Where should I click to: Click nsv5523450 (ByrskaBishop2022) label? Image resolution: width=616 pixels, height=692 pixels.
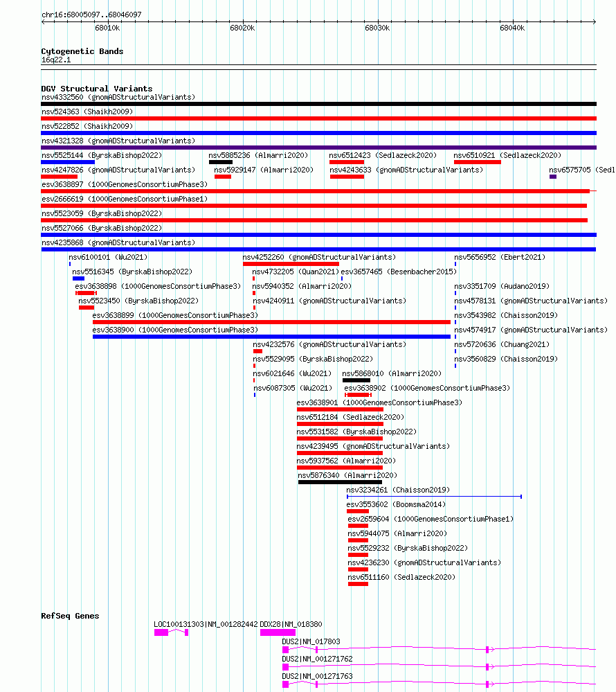pyautogui.click(x=138, y=301)
